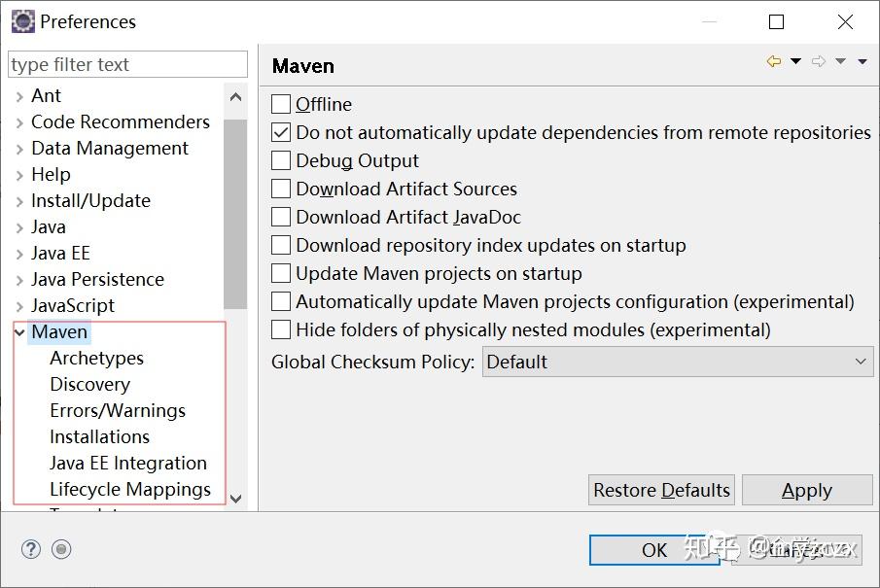Enable Download Artifact Sources checkbox
This screenshot has width=880, height=588.
(x=281, y=189)
